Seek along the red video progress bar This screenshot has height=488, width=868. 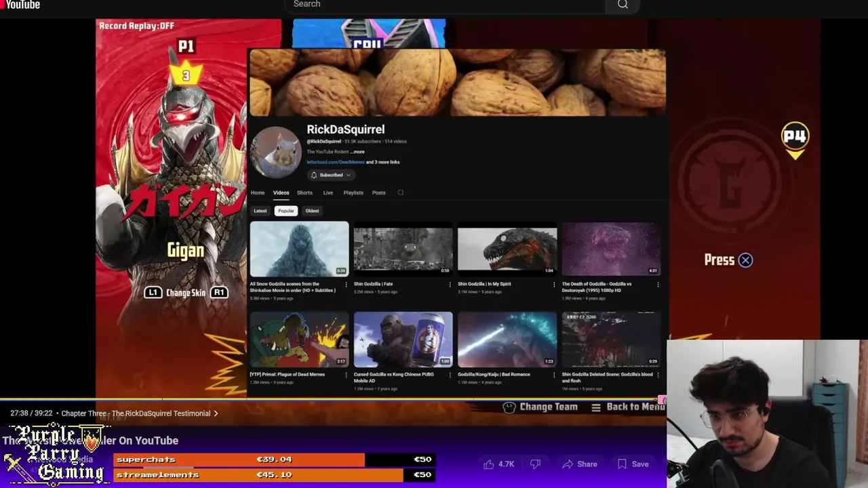point(332,399)
